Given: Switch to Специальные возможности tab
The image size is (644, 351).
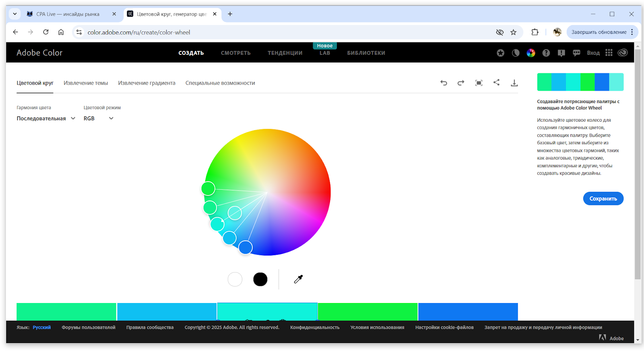Looking at the screenshot, I should click(x=220, y=83).
